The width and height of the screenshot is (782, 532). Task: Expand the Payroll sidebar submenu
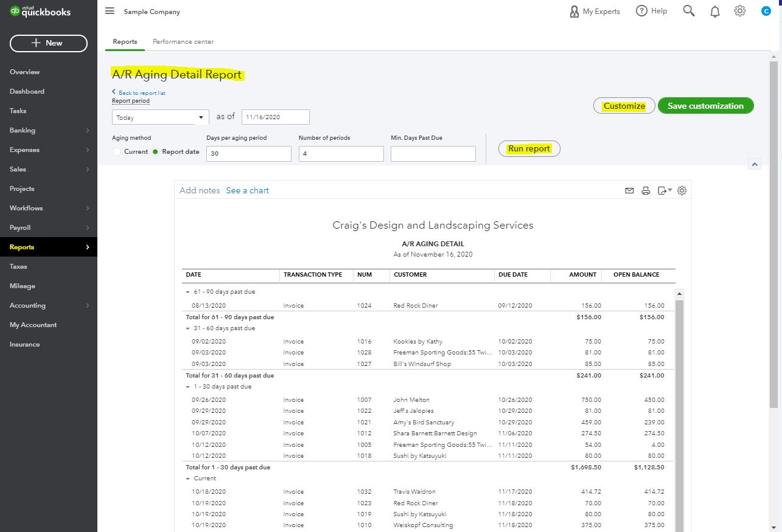88,227
